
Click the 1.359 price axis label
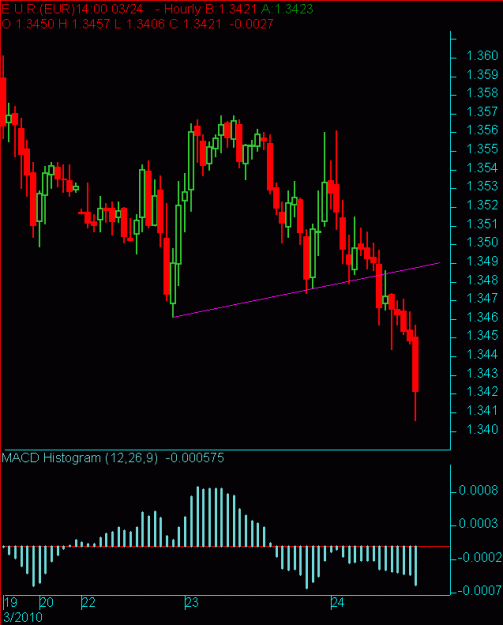482,74
